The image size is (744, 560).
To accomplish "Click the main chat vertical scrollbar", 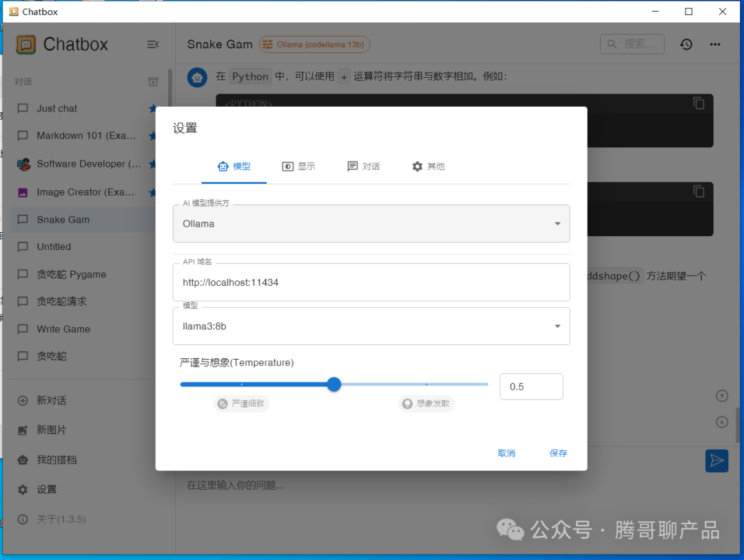I will [737, 425].
